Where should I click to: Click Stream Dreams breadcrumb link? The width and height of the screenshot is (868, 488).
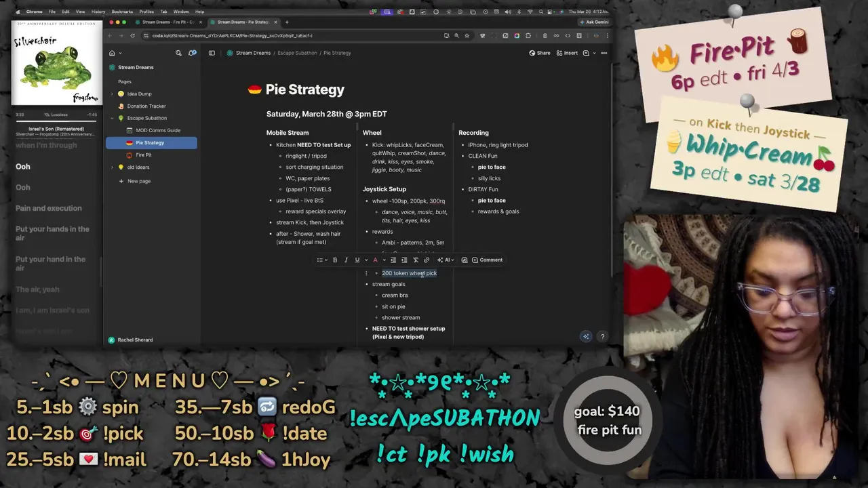click(x=253, y=53)
